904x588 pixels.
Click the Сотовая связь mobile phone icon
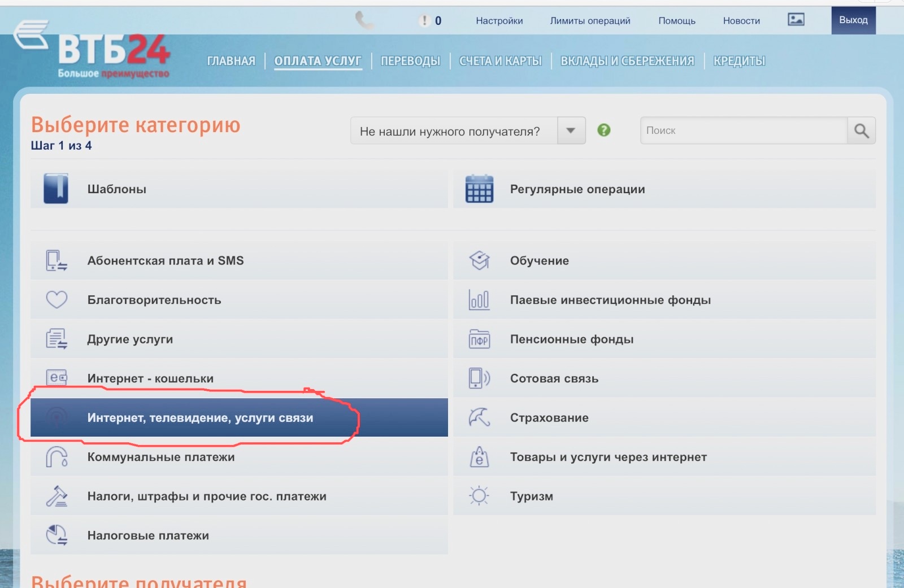point(479,378)
